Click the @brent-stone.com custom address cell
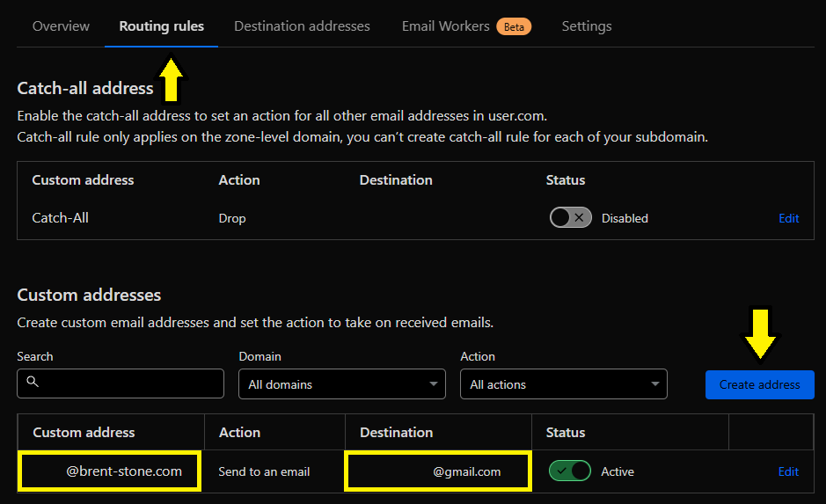Screen dimensions: 826x504 tap(111, 471)
